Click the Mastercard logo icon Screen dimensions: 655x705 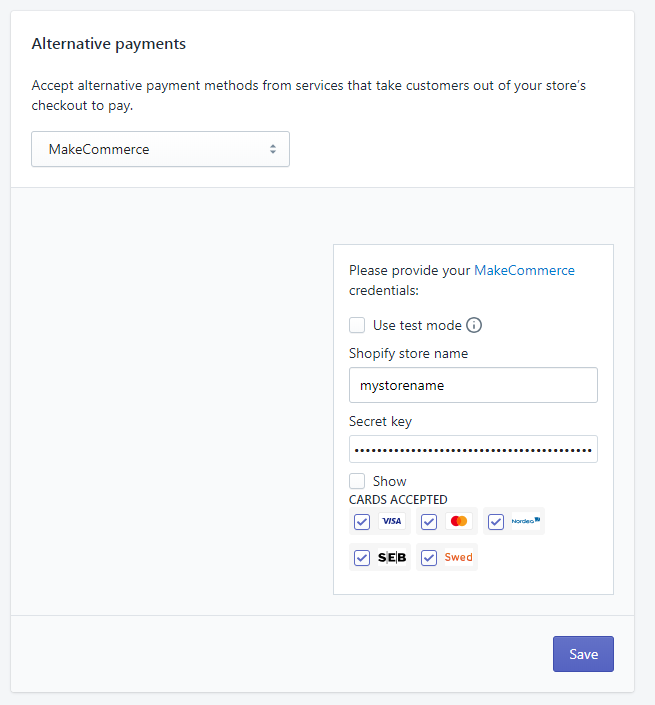pos(459,521)
